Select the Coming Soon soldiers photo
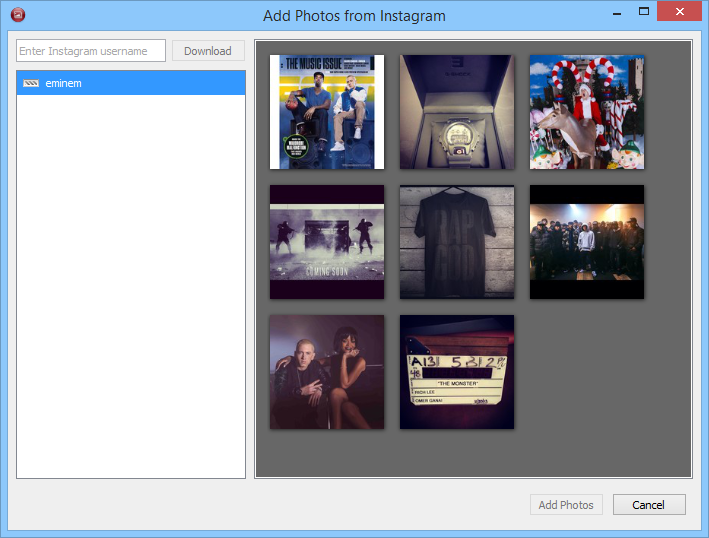 327,242
